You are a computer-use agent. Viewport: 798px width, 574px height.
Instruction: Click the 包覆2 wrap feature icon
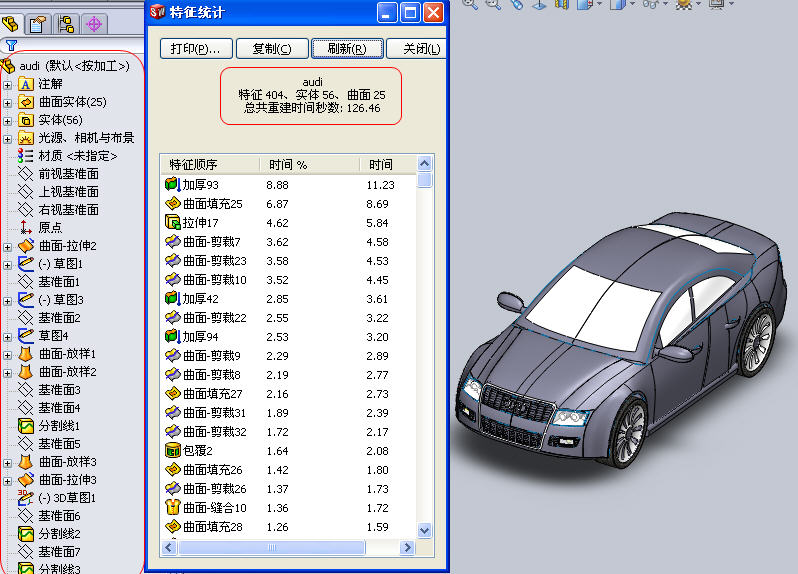tap(173, 450)
